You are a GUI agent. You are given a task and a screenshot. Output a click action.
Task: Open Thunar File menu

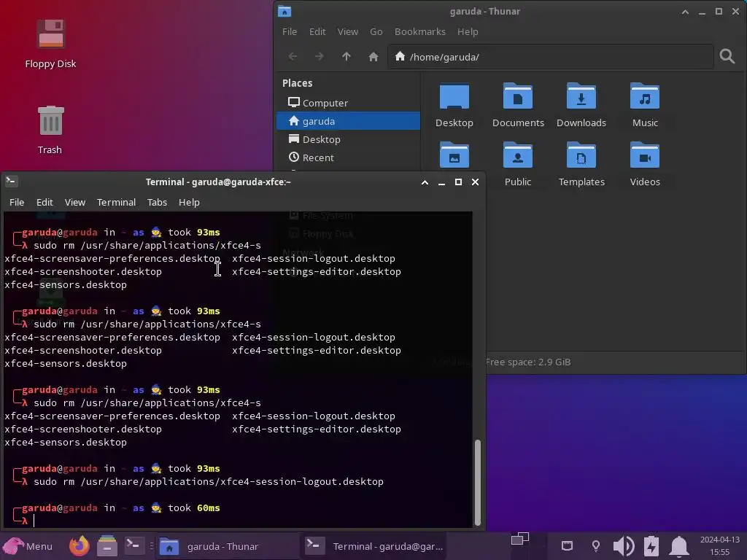pyautogui.click(x=289, y=31)
